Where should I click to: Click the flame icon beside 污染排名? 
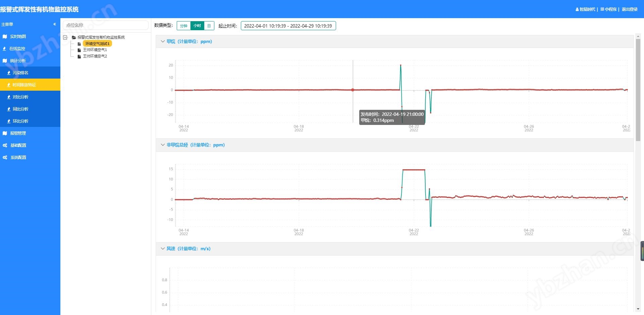9,73
